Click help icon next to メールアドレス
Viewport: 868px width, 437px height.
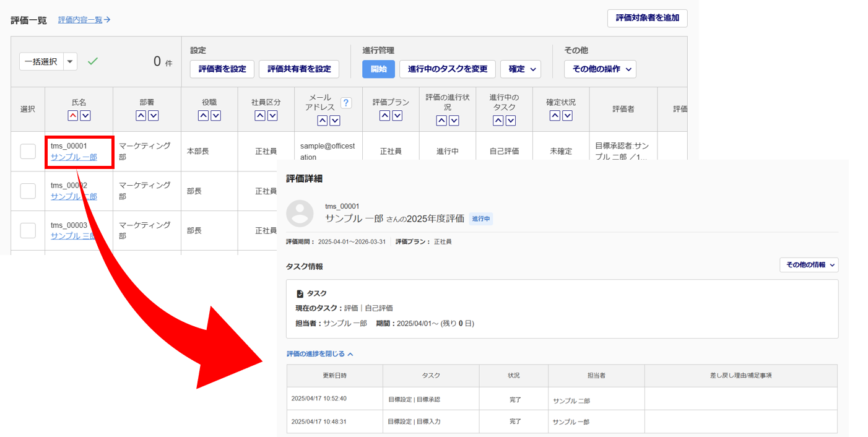pyautogui.click(x=346, y=103)
